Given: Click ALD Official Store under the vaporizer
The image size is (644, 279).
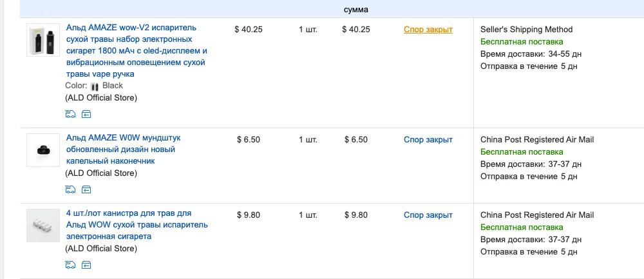Looking at the screenshot, I should 101,98.
